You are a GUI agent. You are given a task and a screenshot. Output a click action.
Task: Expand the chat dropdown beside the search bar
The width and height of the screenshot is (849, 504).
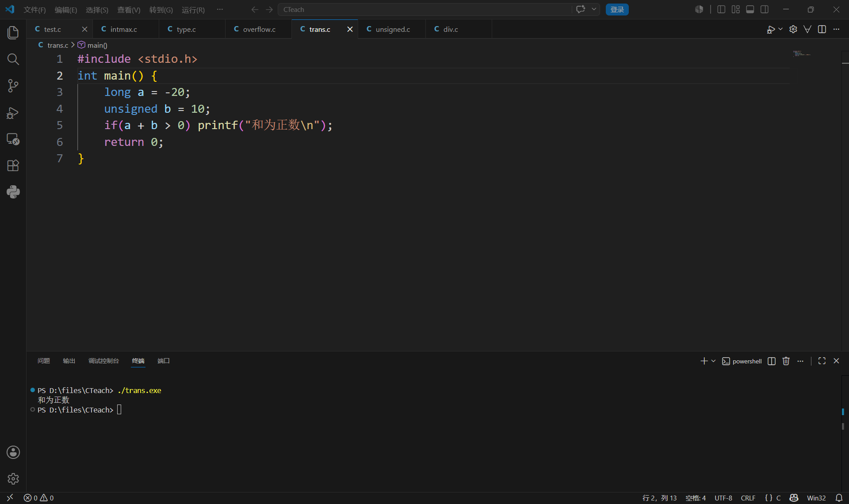(x=594, y=9)
